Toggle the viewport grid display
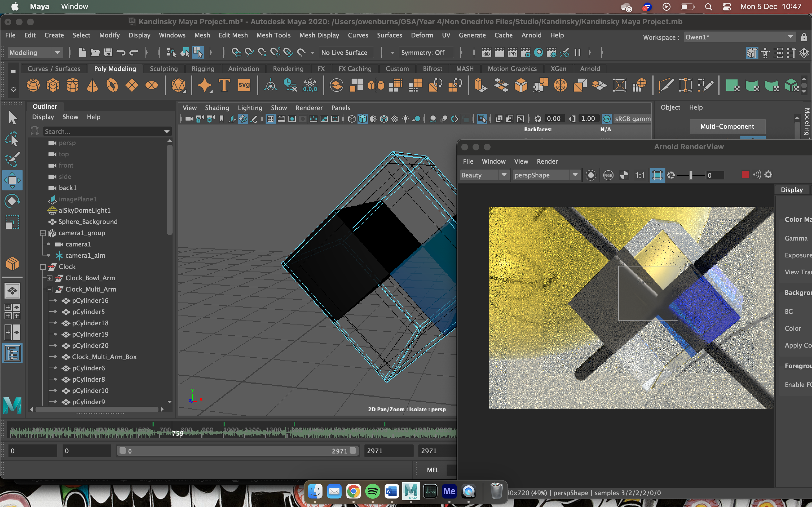812x507 pixels. (270, 119)
